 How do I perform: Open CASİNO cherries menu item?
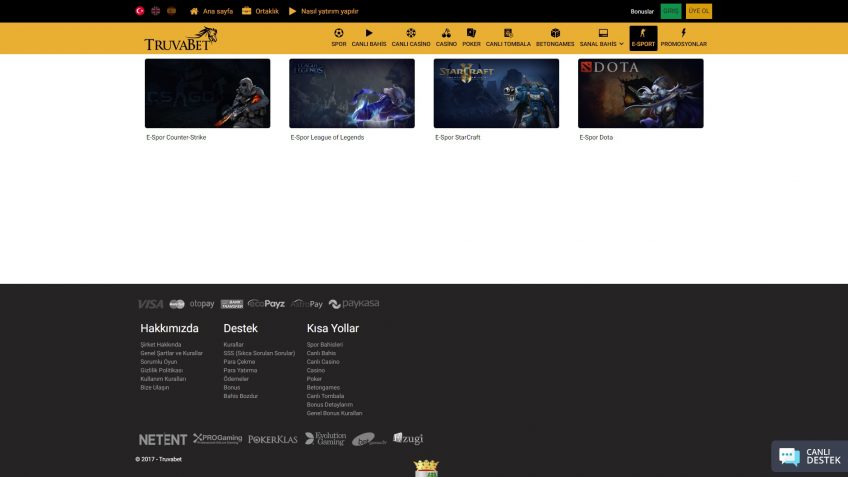tap(446, 38)
